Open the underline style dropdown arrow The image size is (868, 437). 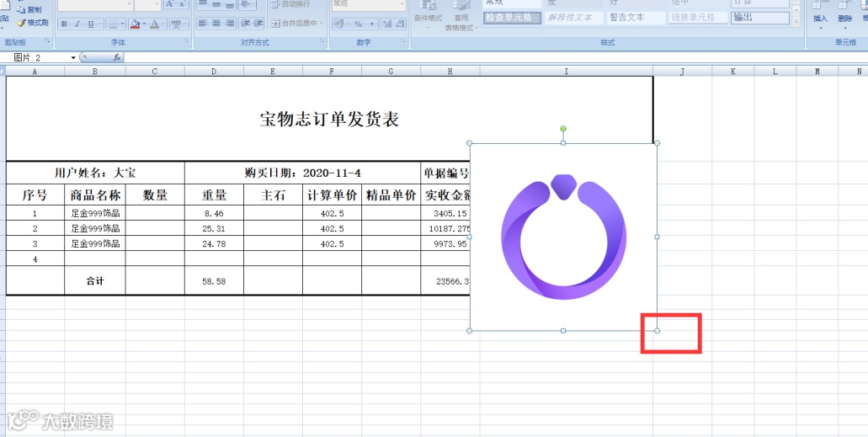pyautogui.click(x=100, y=24)
